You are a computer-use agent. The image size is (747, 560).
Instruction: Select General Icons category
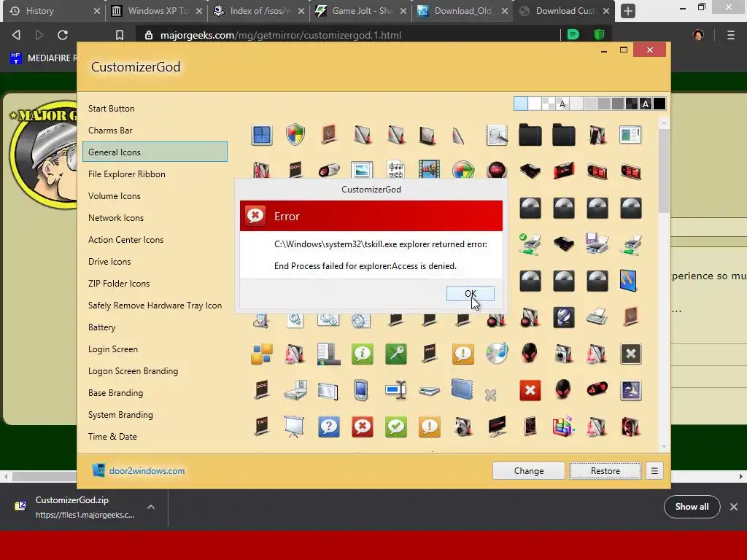point(155,152)
